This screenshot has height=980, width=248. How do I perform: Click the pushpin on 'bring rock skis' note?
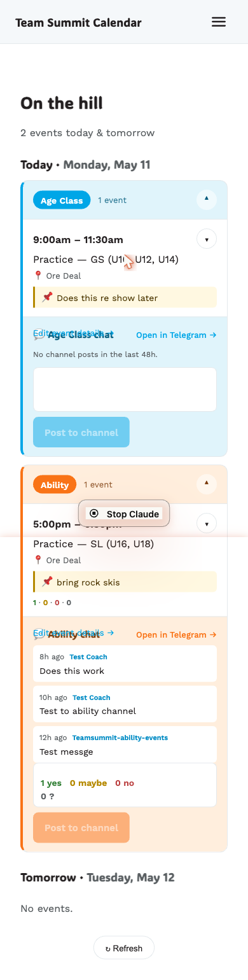click(x=47, y=582)
